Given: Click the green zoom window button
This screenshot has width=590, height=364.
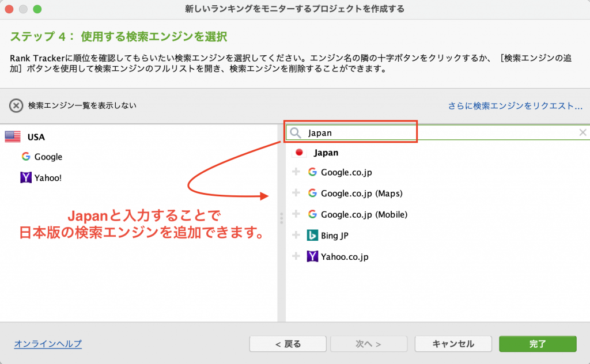Looking at the screenshot, I should [37, 9].
